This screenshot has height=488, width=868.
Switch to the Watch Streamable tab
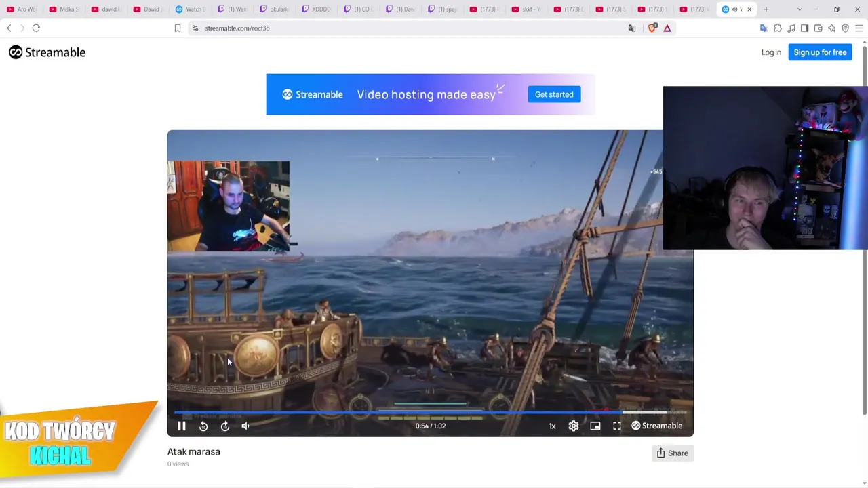coord(191,9)
